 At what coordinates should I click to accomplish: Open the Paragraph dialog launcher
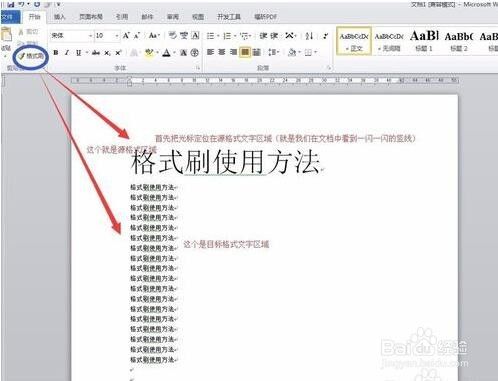point(329,68)
